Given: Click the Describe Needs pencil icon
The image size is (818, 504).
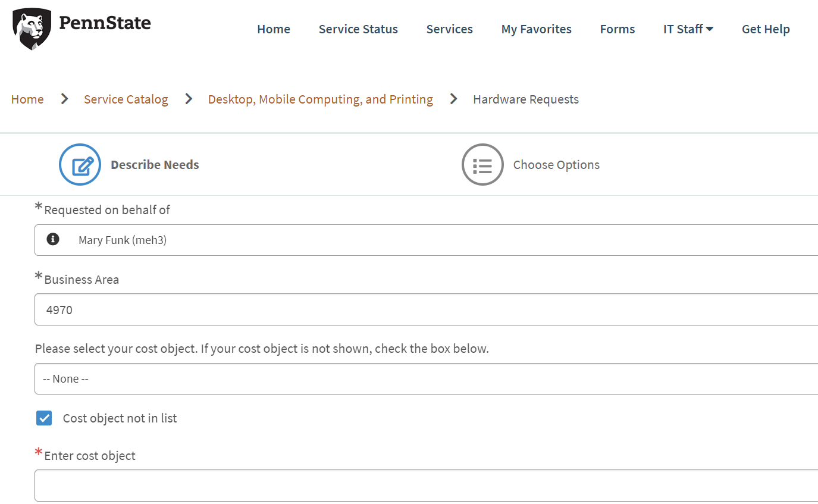Looking at the screenshot, I should (80, 164).
